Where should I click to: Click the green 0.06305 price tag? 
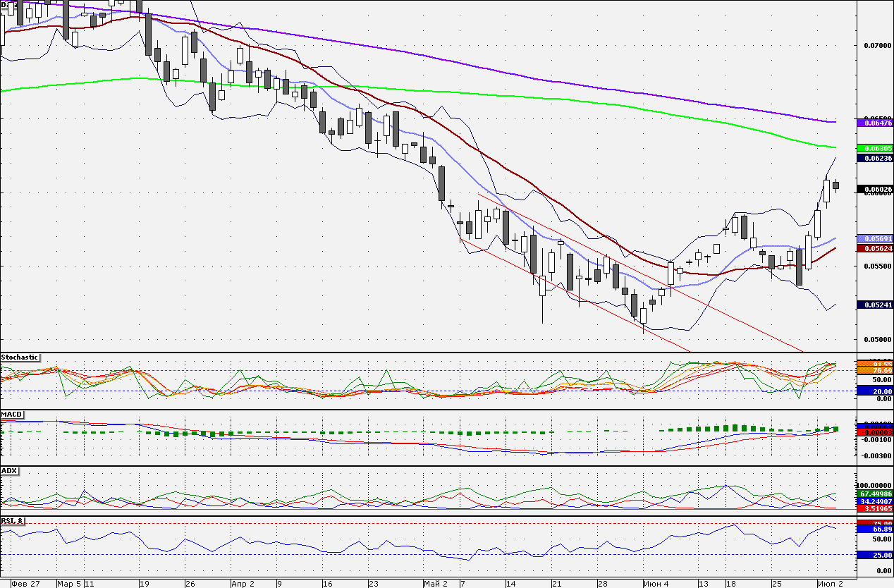coord(875,148)
